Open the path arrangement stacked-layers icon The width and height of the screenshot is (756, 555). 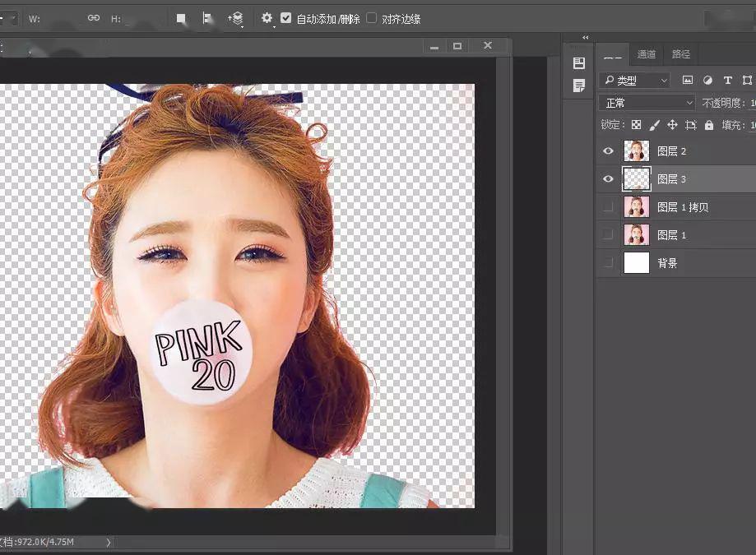[x=235, y=19]
